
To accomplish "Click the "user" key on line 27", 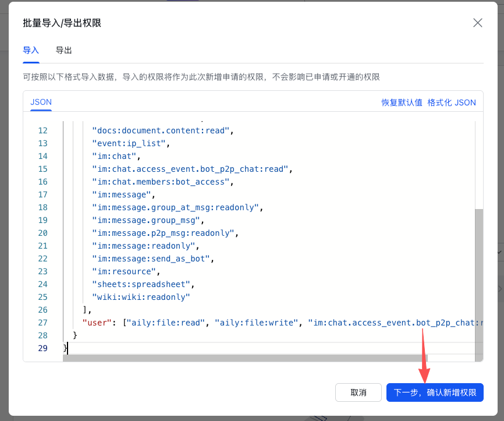I will [x=97, y=323].
